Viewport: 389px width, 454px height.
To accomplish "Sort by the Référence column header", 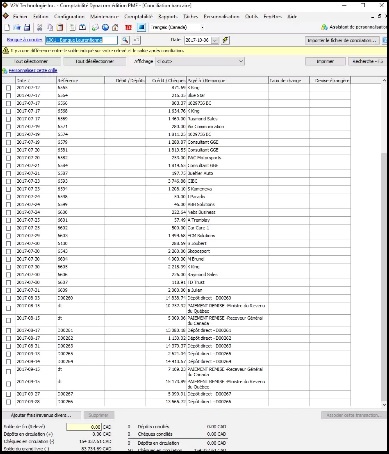I will 80,80.
